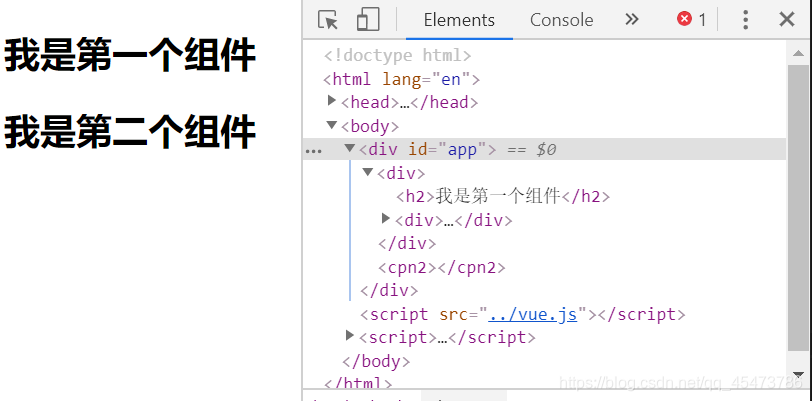Select the h2 我是第一个组件 node
The width and height of the screenshot is (812, 401).
coord(503,197)
